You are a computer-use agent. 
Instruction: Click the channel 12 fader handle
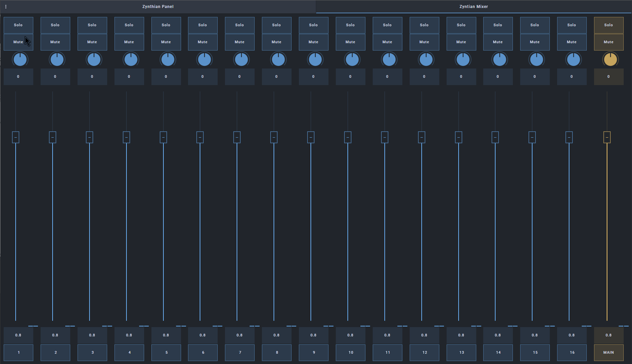422,137
